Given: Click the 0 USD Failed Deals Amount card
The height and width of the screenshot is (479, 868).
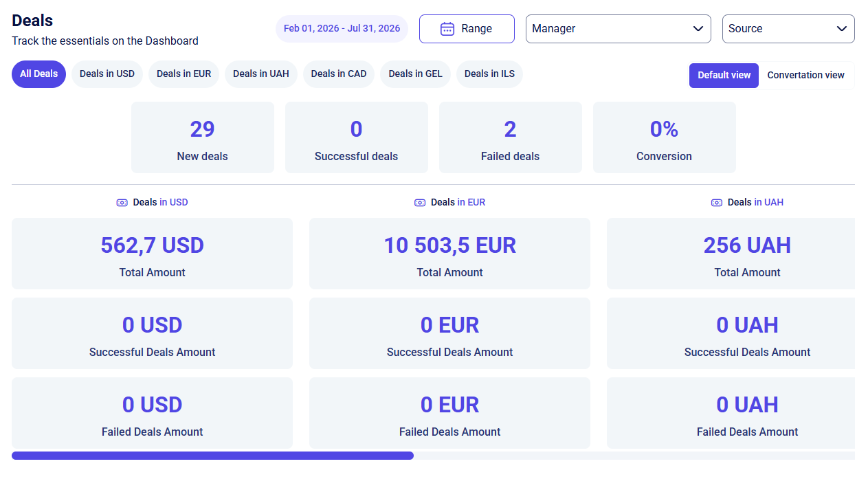Looking at the screenshot, I should point(153,413).
